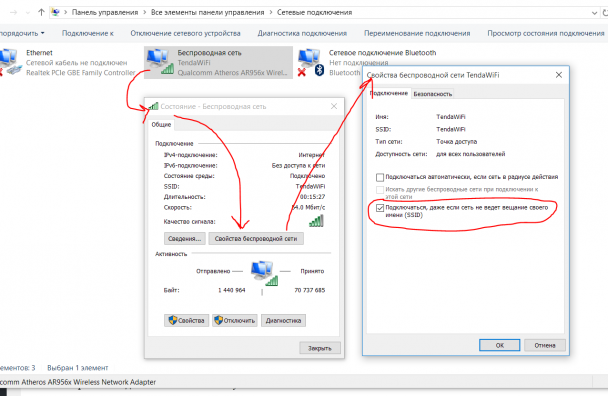Click OK in wireless properties dialog

(499, 345)
